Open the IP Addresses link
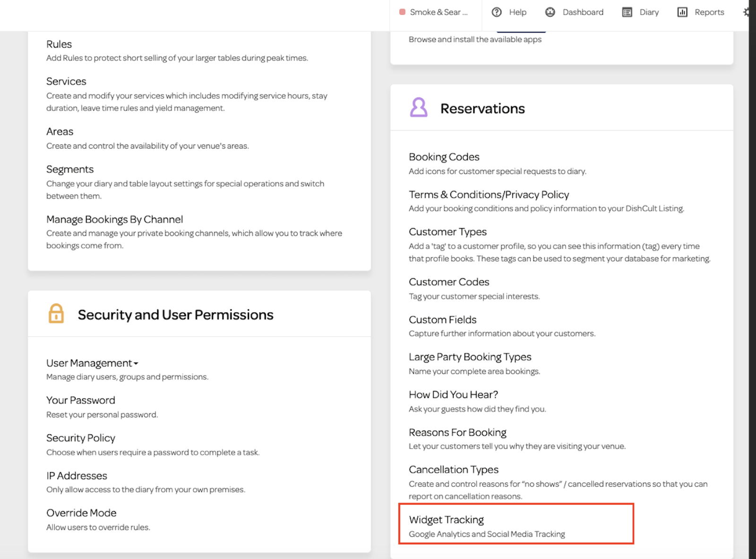Screen dimensions: 756x559 [x=77, y=476]
